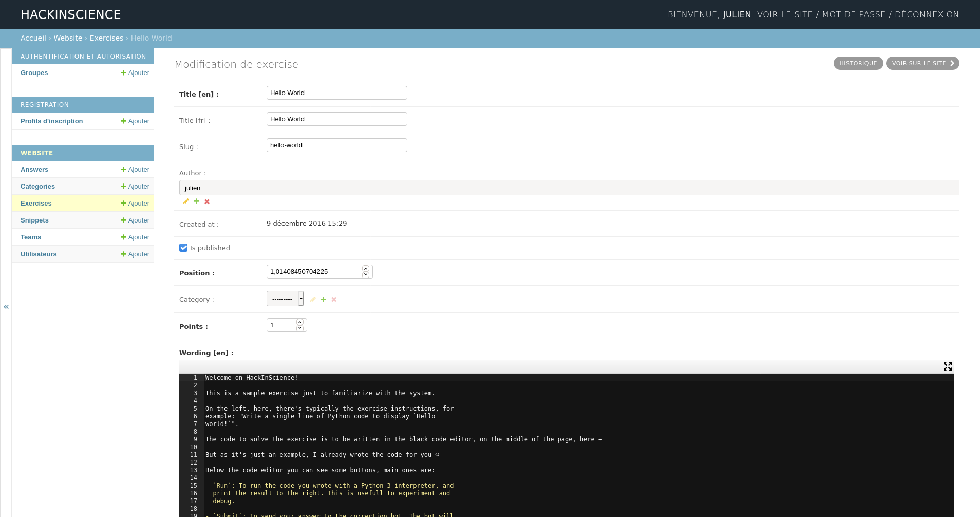Click the pencil icon to edit author julien
Viewport: 980px width, 517px height.
click(x=186, y=201)
